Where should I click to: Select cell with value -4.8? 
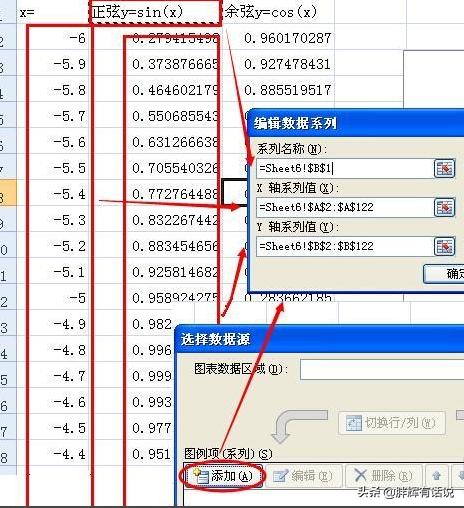pyautogui.click(x=53, y=350)
